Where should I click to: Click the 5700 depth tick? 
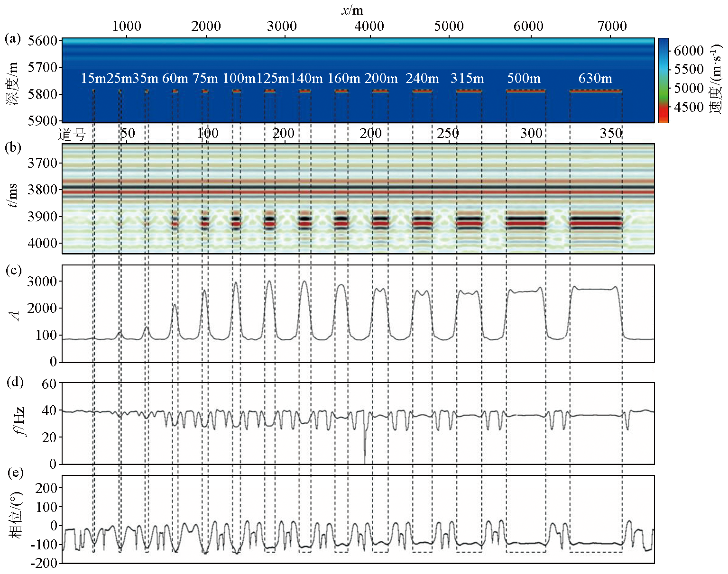coord(43,67)
